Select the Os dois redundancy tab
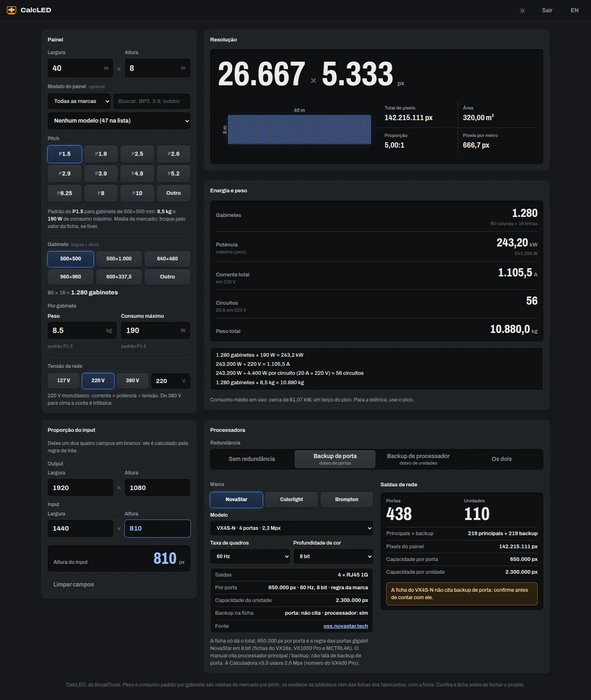 (502, 459)
